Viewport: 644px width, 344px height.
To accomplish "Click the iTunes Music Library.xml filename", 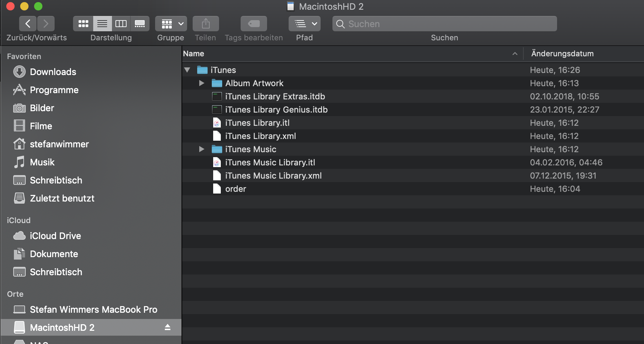I will pyautogui.click(x=273, y=175).
